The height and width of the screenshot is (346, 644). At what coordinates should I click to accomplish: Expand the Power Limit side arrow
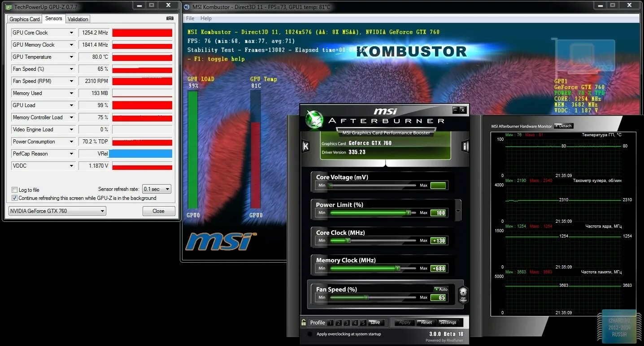[458, 211]
